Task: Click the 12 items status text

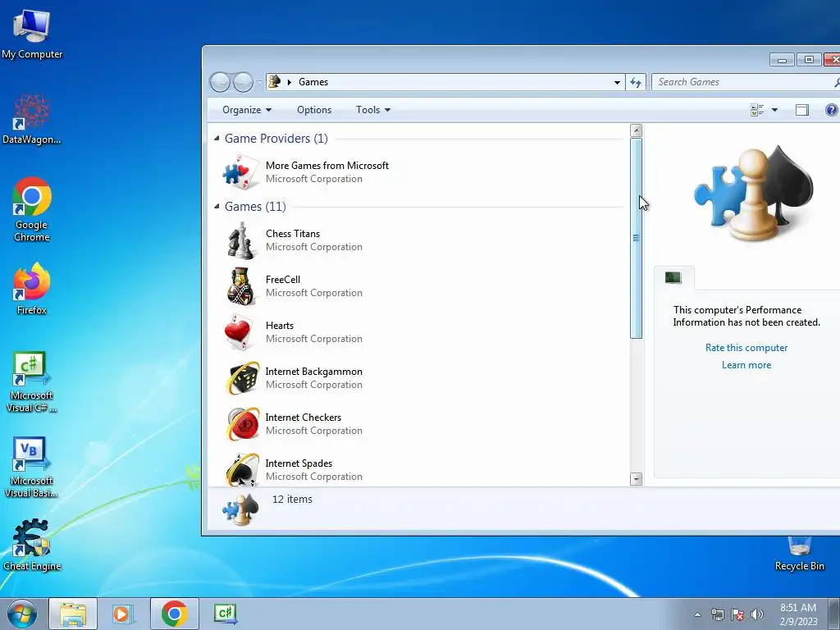Action: point(292,500)
